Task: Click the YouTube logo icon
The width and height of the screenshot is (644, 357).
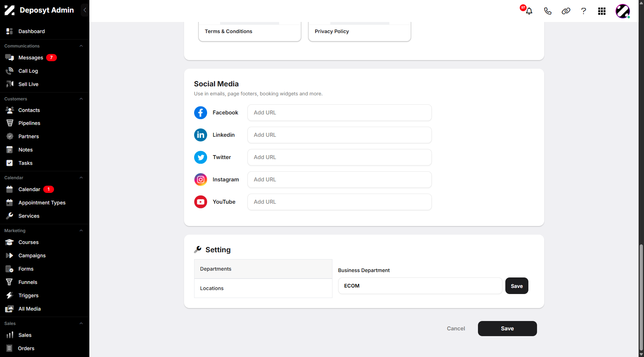Action: click(x=201, y=202)
